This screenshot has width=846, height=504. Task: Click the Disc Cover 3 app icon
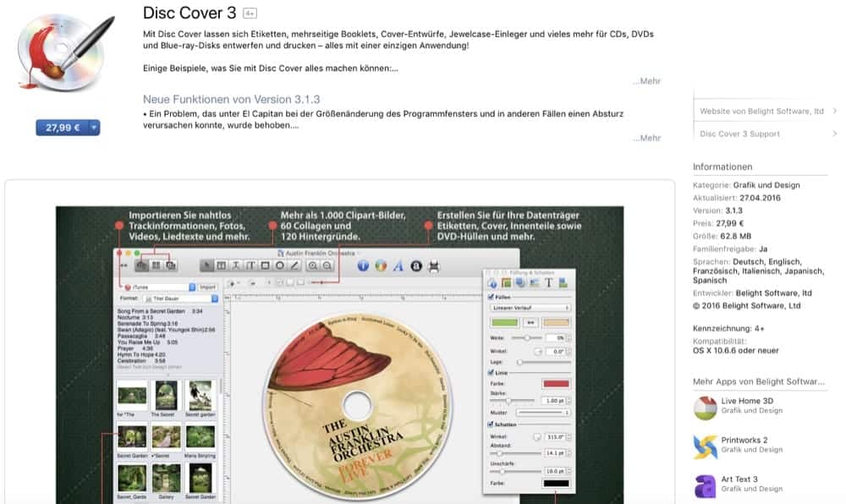tap(66, 52)
